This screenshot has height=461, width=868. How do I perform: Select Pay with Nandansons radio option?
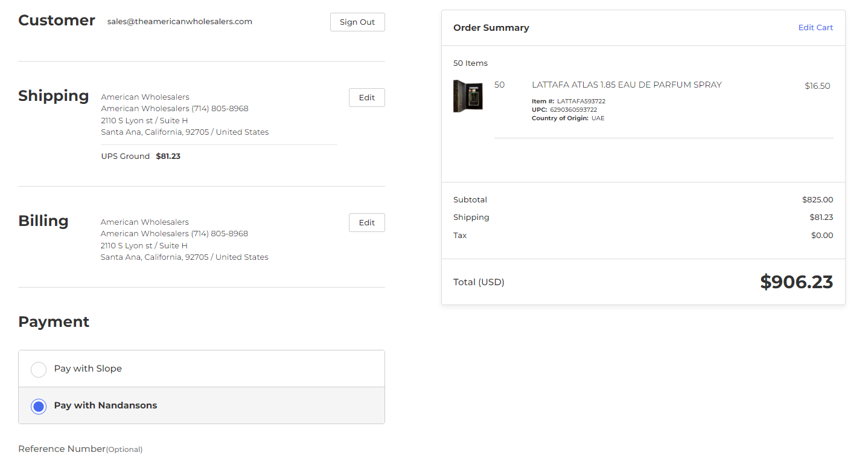pos(39,406)
